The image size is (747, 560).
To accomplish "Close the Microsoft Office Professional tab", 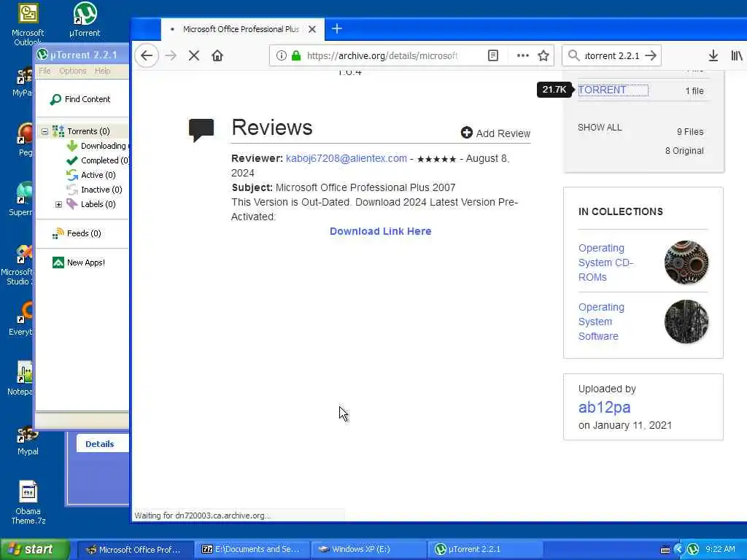I will pos(312,29).
